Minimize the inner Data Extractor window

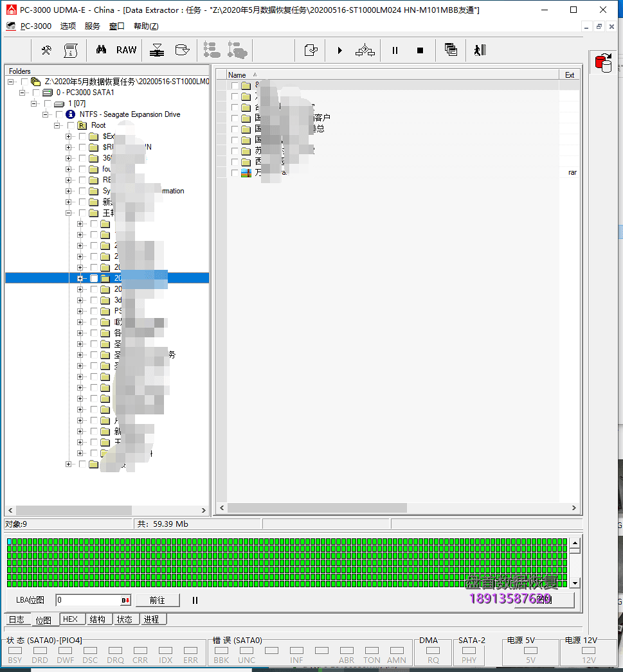click(586, 26)
